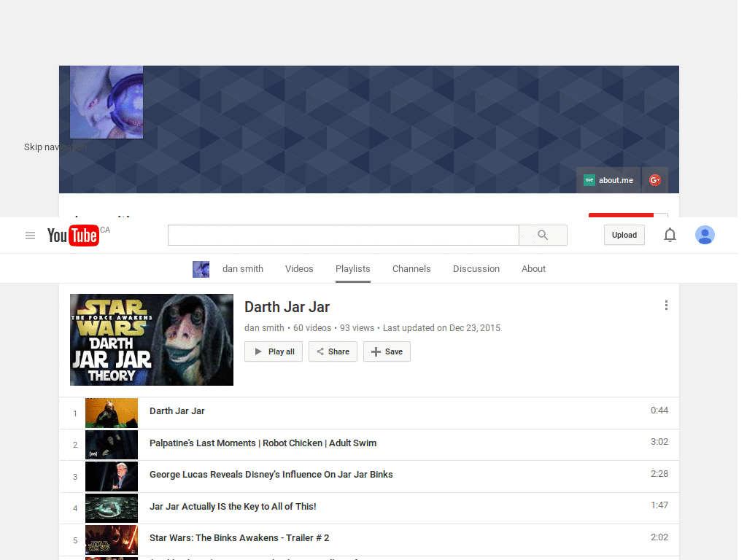This screenshot has height=560, width=747.
Task: Open the about.me banner link
Action: (608, 180)
